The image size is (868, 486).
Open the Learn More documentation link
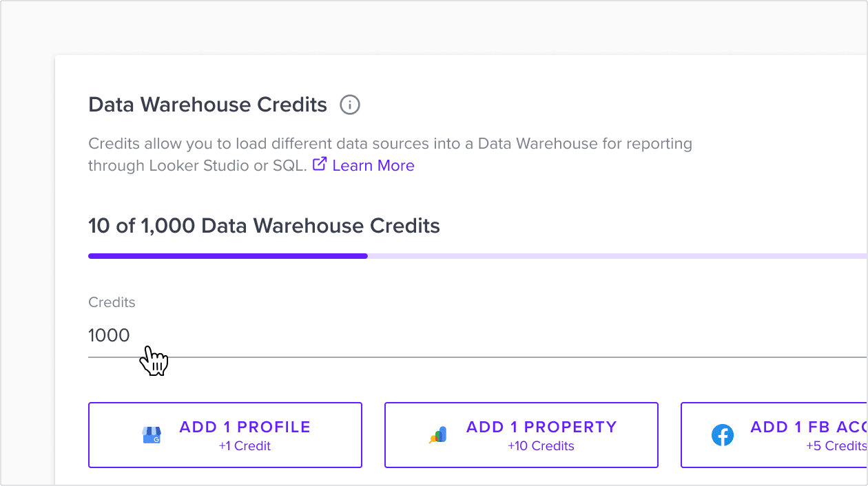click(x=373, y=165)
